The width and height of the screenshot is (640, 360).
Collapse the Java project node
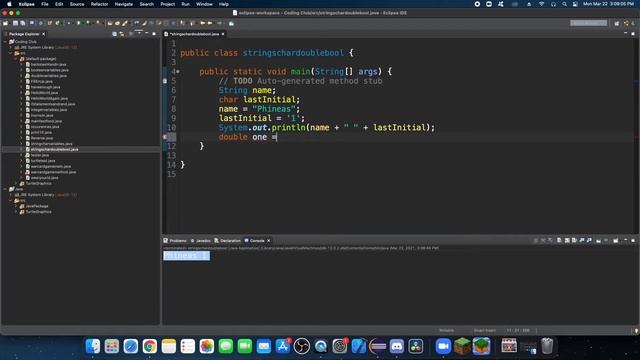coord(5,189)
